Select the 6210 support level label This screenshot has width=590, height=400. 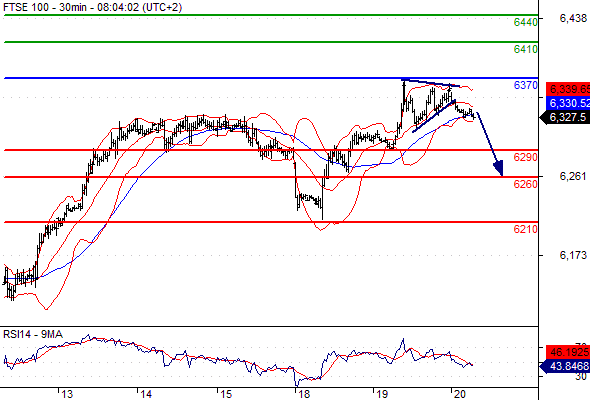(x=526, y=229)
